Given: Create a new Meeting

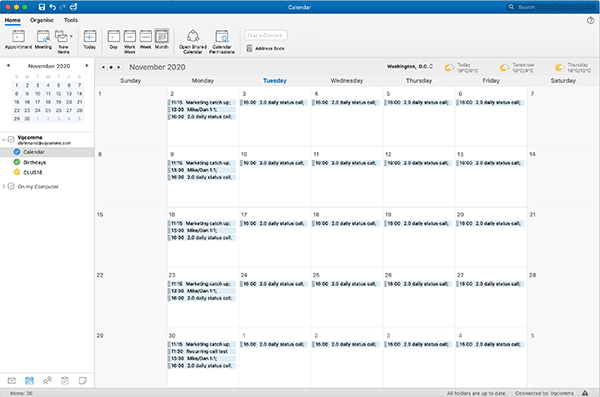Looking at the screenshot, I should [43, 40].
